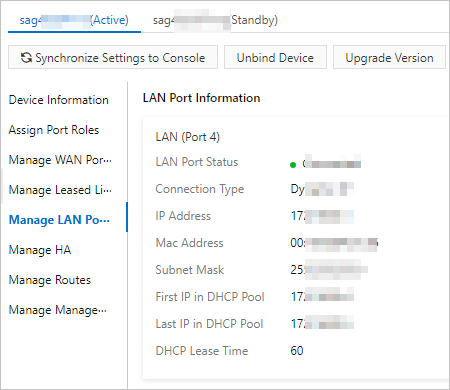Click the LAN (Port 4) heading
450x390 pixels.
coord(188,137)
